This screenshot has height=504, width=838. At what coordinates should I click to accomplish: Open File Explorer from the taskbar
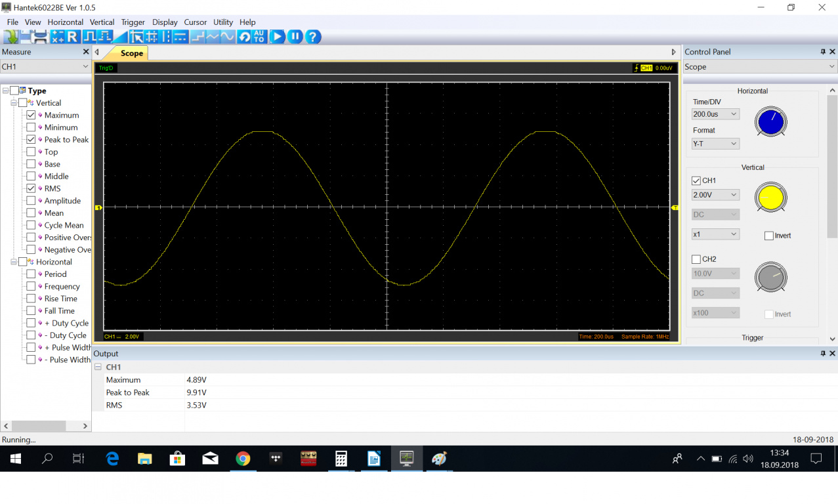144,459
